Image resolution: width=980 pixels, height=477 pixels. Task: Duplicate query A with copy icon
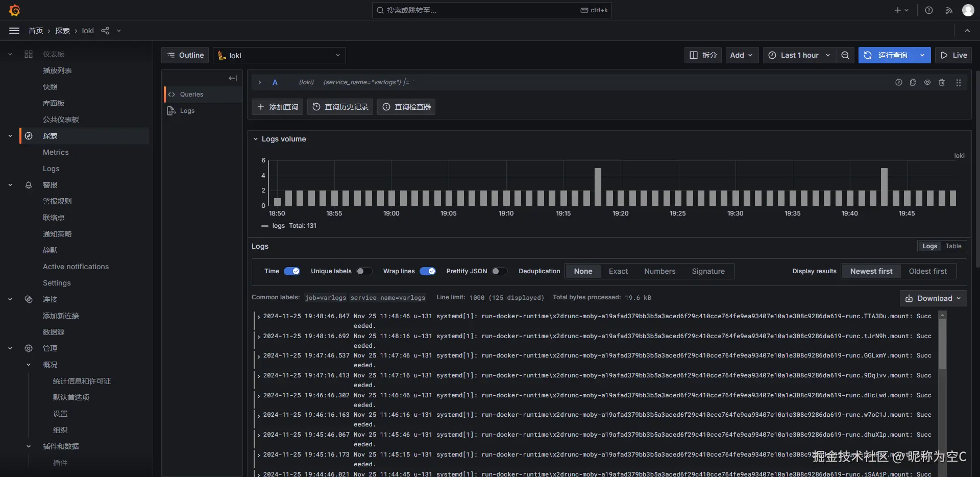(x=913, y=82)
